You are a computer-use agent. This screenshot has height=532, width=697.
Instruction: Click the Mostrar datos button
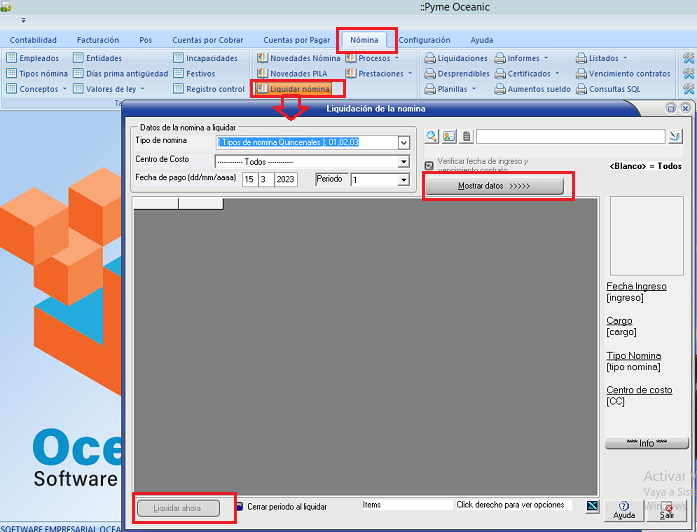pos(494,186)
